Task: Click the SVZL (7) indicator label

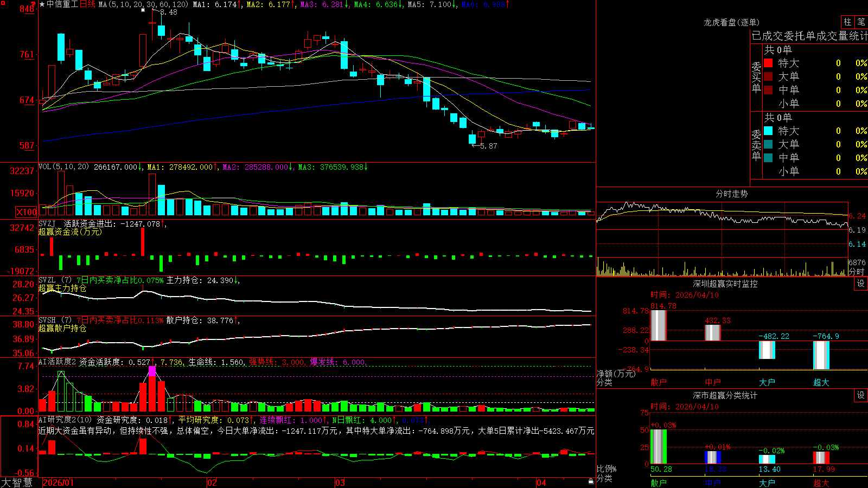Action: [x=55, y=280]
